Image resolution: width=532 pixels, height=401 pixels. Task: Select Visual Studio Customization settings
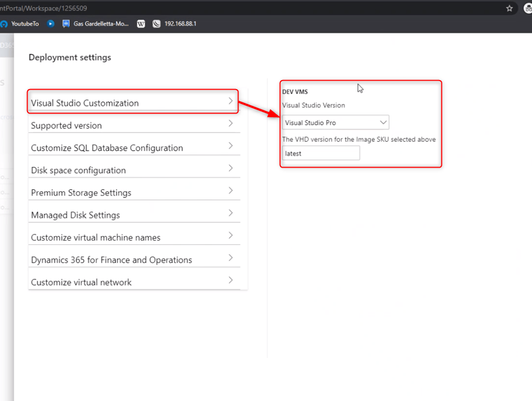pos(85,103)
